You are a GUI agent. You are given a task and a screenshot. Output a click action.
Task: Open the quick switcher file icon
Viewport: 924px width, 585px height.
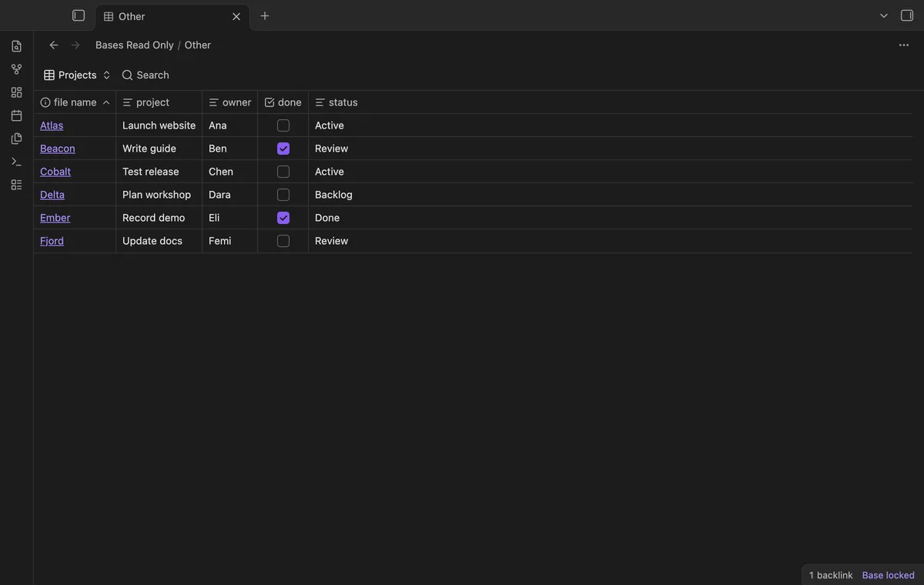point(16,46)
